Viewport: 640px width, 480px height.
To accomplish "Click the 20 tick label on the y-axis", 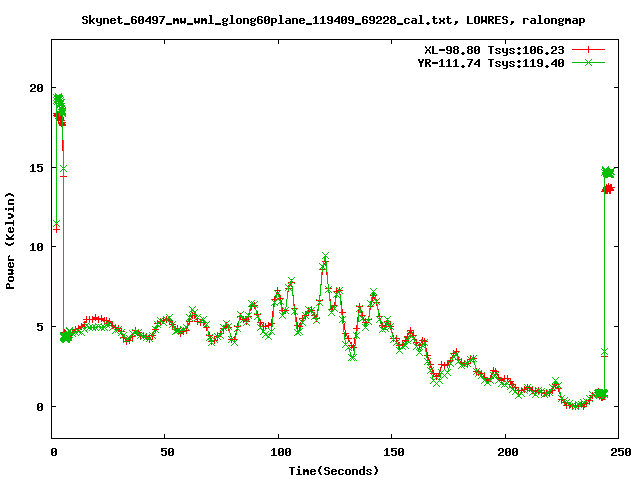I will pyautogui.click(x=35, y=88).
